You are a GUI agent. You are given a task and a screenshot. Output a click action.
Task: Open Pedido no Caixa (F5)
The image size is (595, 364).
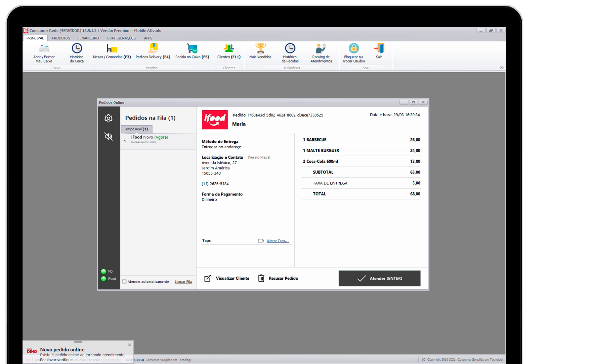[x=192, y=51]
